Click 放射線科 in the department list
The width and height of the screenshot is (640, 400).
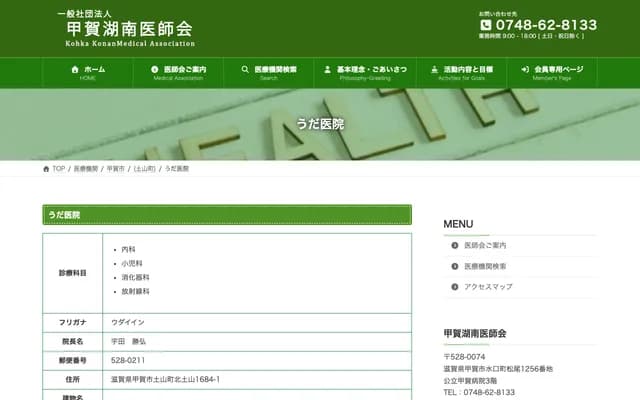pos(135,291)
